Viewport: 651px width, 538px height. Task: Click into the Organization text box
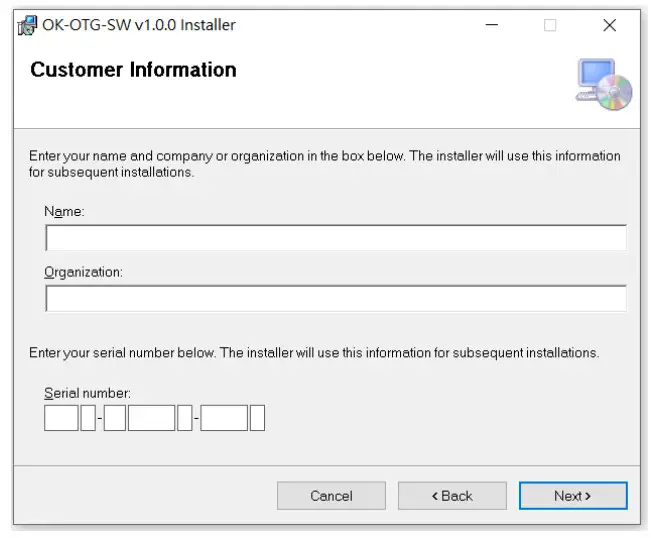point(336,298)
